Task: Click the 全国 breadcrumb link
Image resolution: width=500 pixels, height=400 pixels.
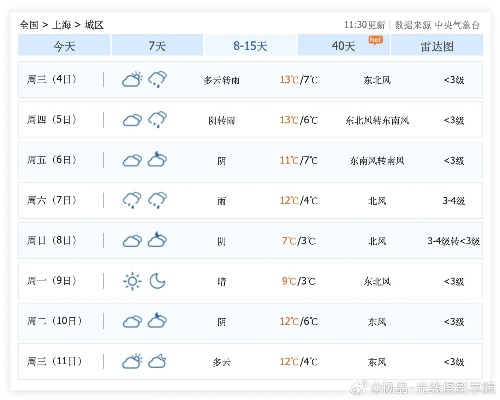Action: (29, 25)
